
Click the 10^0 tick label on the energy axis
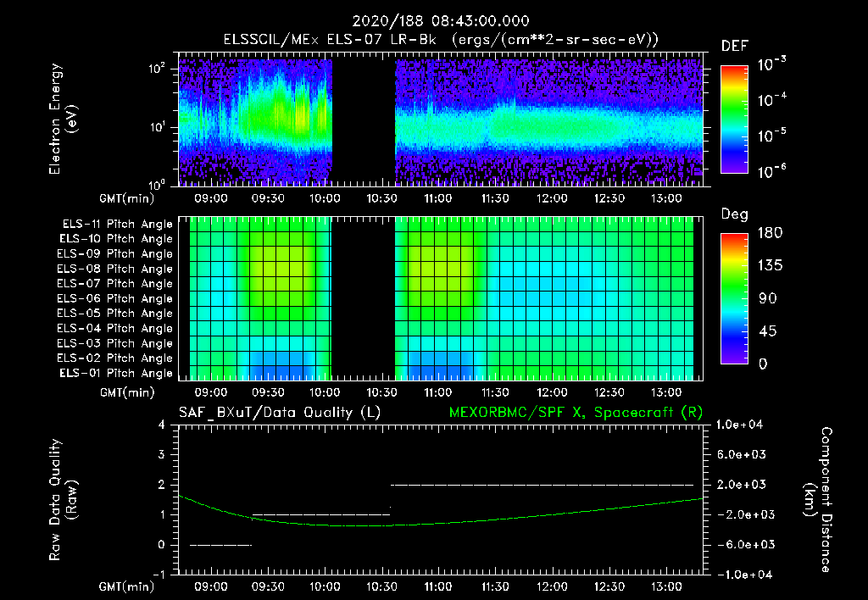[x=157, y=184]
